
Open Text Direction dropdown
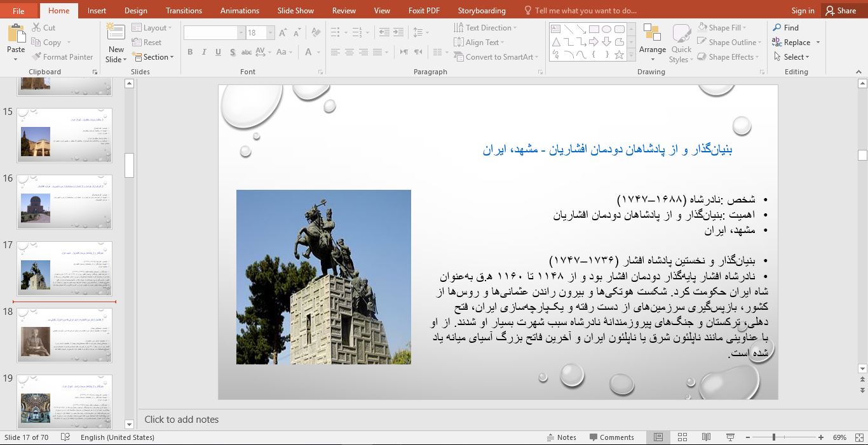click(x=485, y=28)
